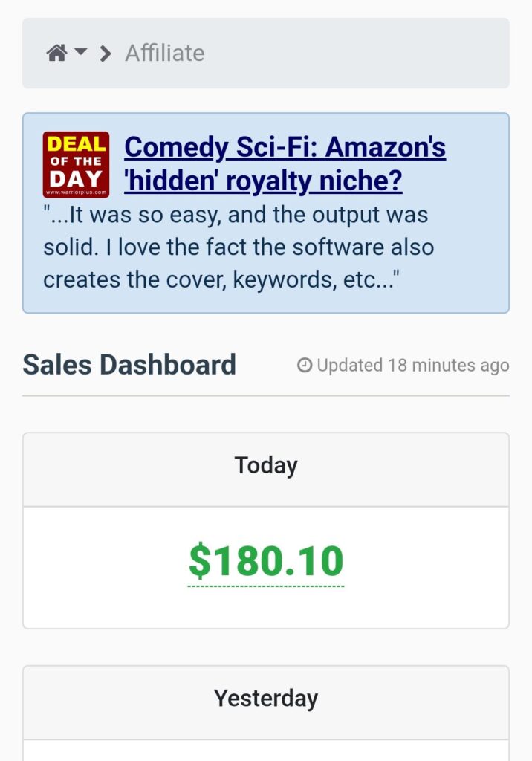Open the dropdown caret beside the home icon

(x=81, y=52)
